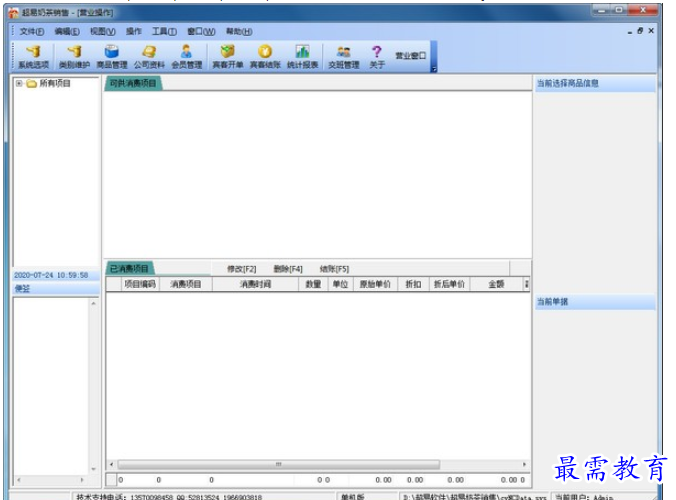Close the inner MDI child window
This screenshot has height=500, width=676.
click(651, 31)
